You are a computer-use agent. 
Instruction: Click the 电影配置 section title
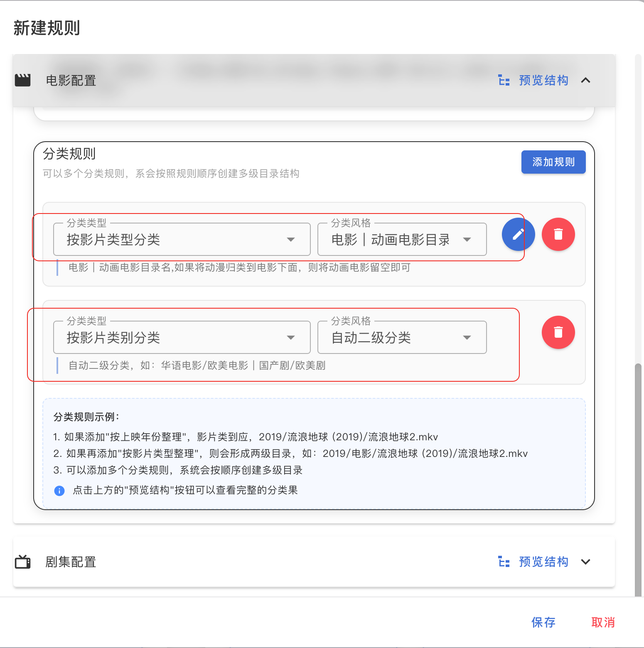[x=71, y=80]
